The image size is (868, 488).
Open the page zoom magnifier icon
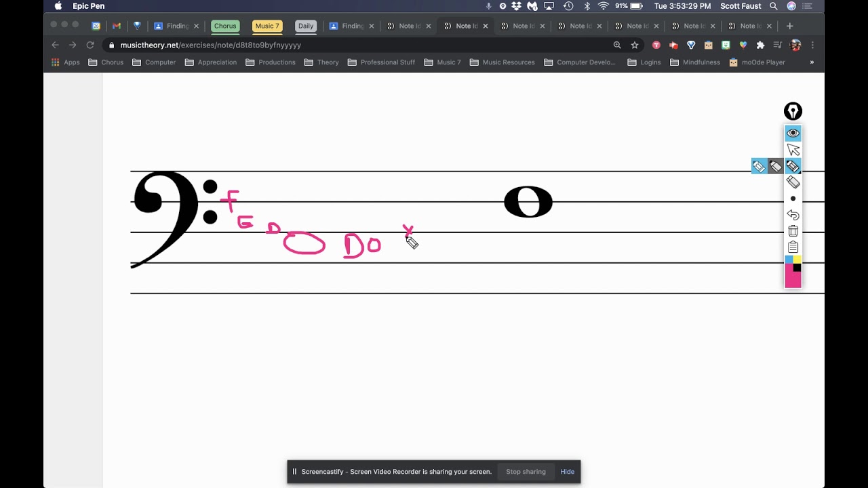pos(617,45)
